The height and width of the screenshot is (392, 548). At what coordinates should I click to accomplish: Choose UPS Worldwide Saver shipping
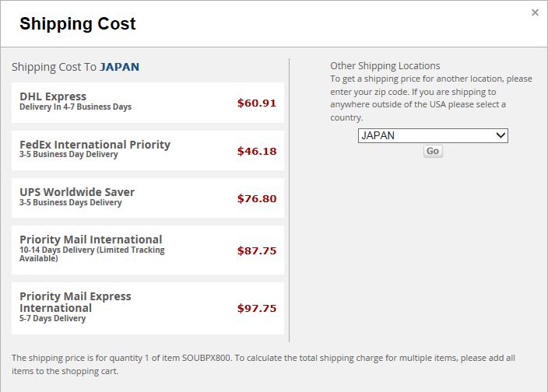tap(147, 198)
